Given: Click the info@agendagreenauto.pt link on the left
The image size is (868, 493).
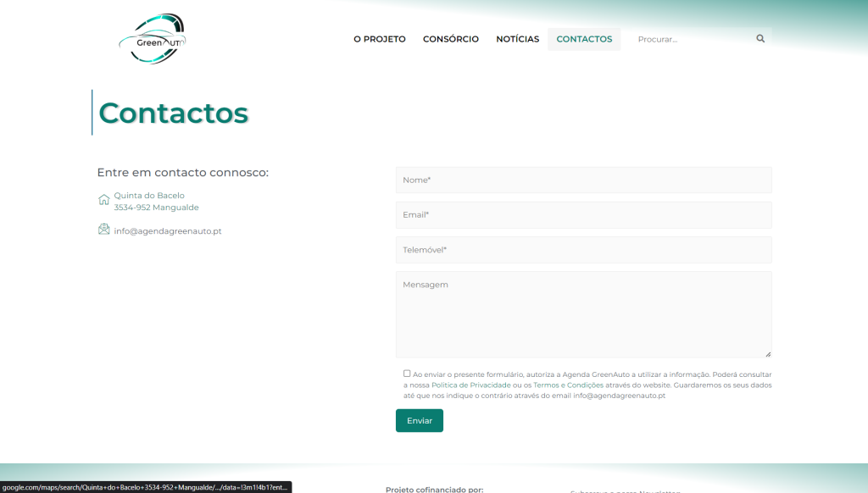Looking at the screenshot, I should click(x=167, y=230).
